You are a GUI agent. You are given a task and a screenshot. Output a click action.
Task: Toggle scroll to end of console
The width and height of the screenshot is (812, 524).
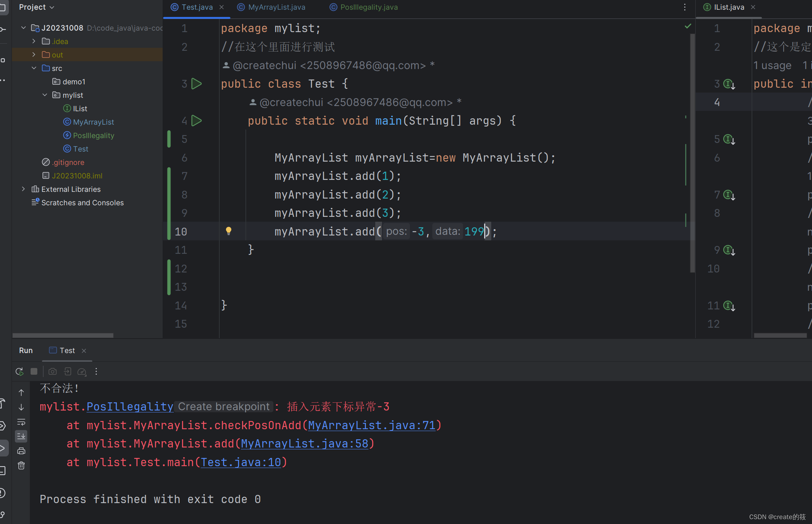(21, 436)
